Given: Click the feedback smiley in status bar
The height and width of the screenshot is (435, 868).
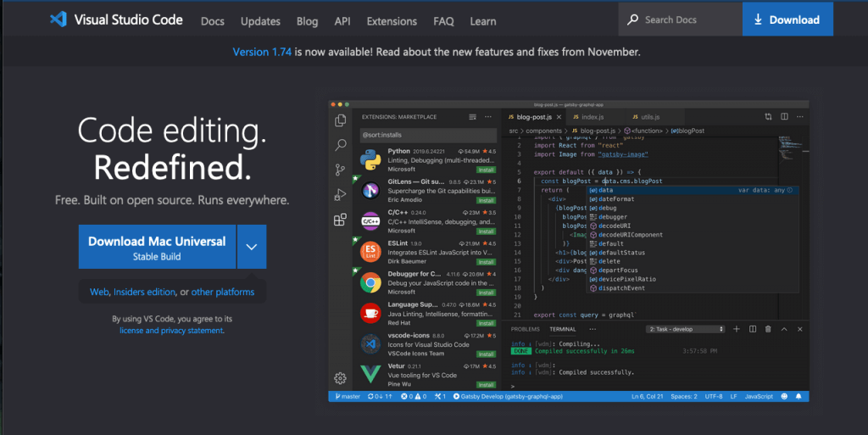Looking at the screenshot, I should (x=784, y=396).
